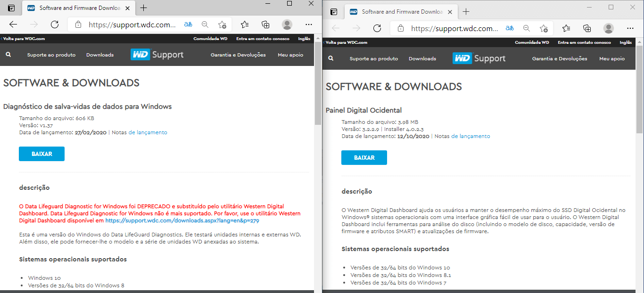Open Garantia e Devoluções menu in left window
The height and width of the screenshot is (293, 644).
click(238, 55)
